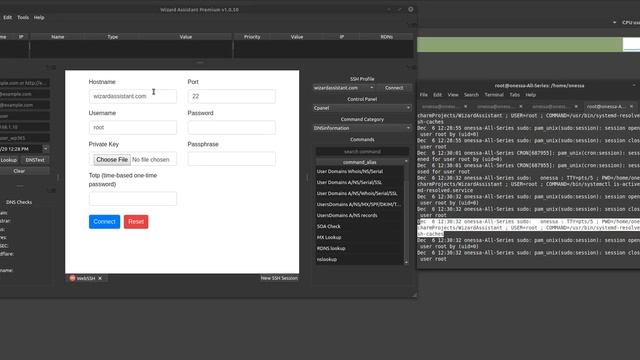The height and width of the screenshot is (360, 640).
Task: Click the command_alias column header
Action: [x=360, y=162]
